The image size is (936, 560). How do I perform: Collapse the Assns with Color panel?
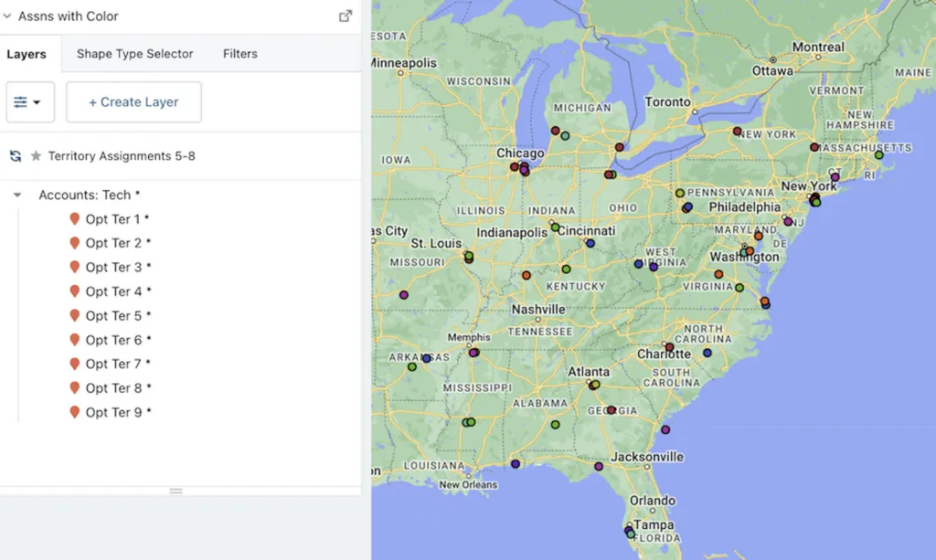pos(7,16)
